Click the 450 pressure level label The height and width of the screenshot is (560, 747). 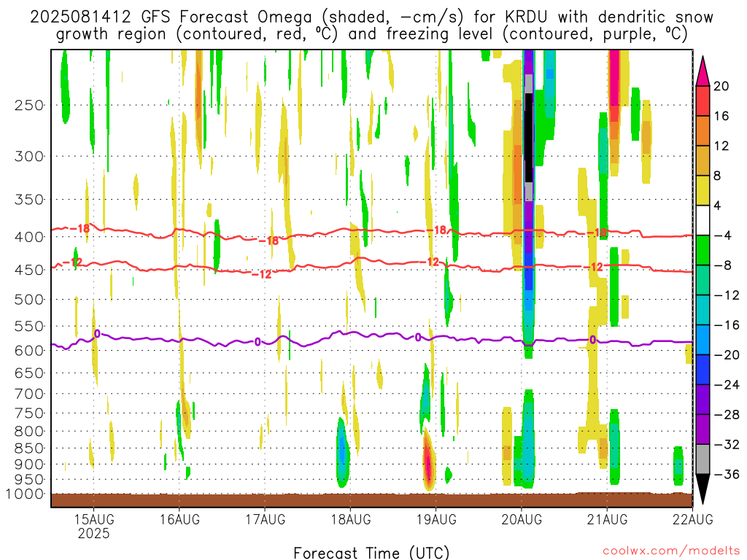pos(29,270)
